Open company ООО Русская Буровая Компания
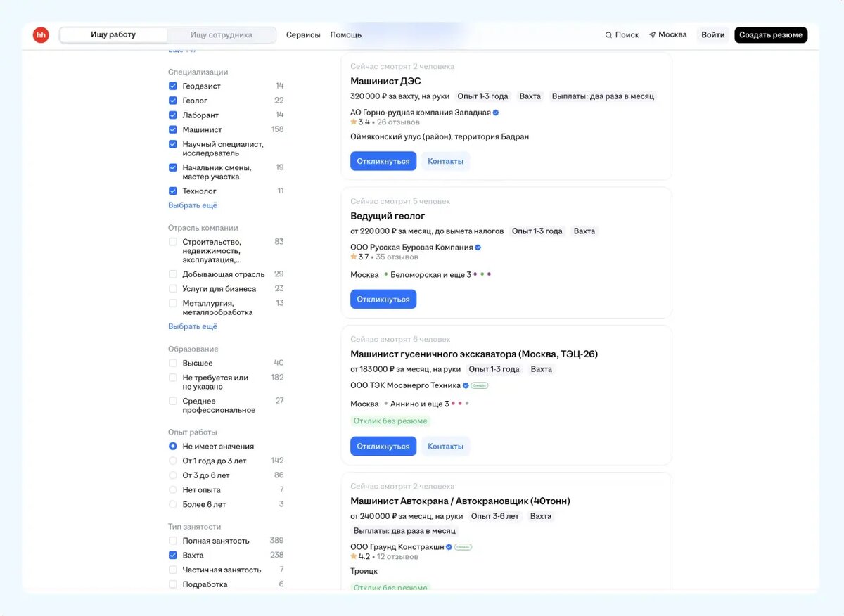Viewport: 844px width, 616px height. (x=411, y=248)
